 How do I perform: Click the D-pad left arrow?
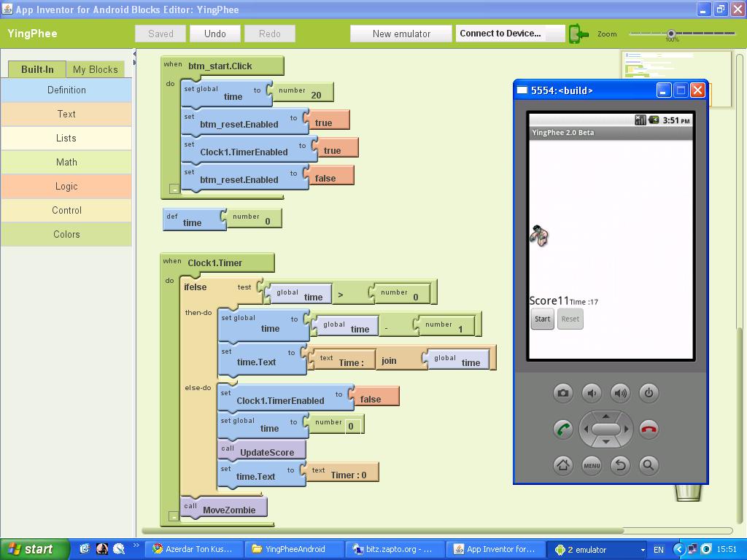[x=586, y=429]
